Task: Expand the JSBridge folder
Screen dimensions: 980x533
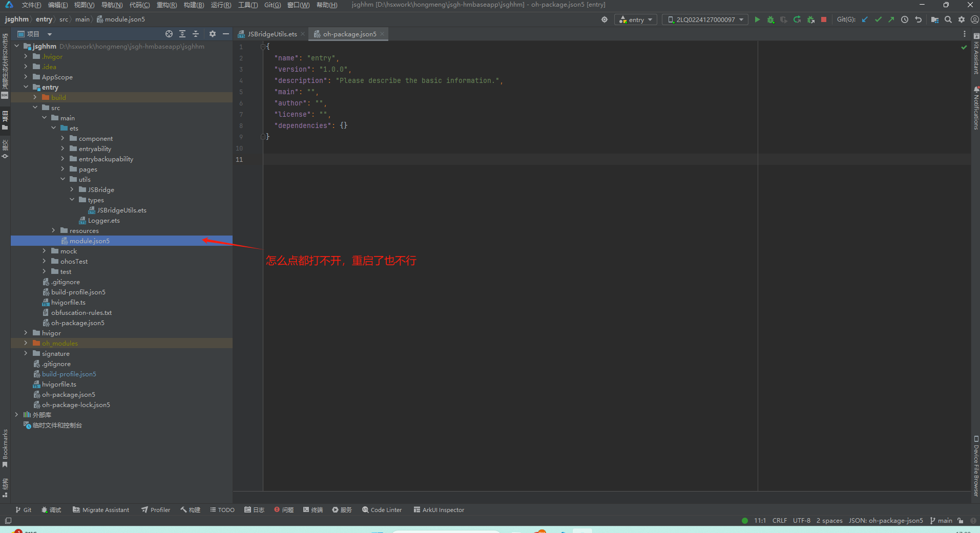Action: pyautogui.click(x=72, y=189)
